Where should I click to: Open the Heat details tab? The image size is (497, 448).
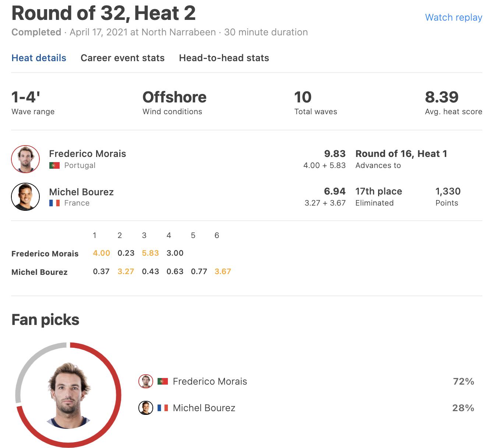(x=39, y=58)
